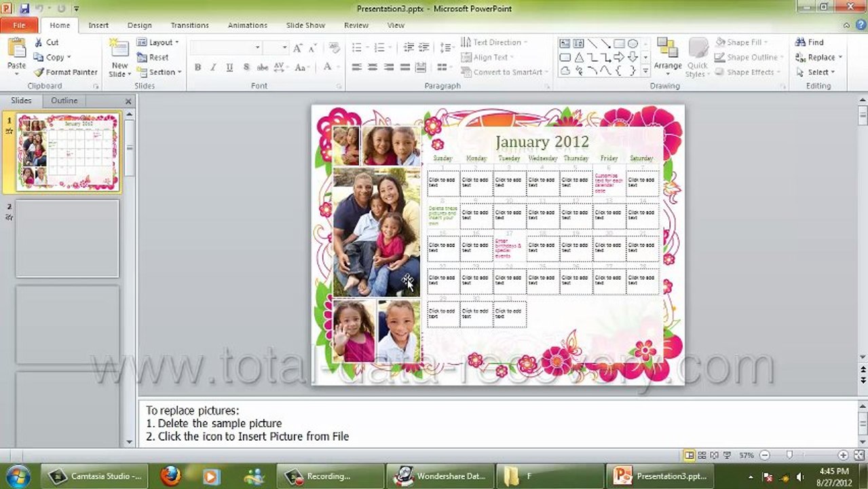Click the Windows Start orb
Viewport: 868px width, 489px height.
point(18,475)
